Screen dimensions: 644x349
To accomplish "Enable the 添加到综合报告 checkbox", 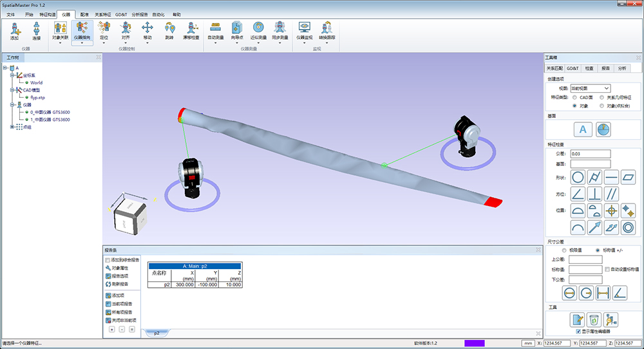I will pyautogui.click(x=108, y=259).
